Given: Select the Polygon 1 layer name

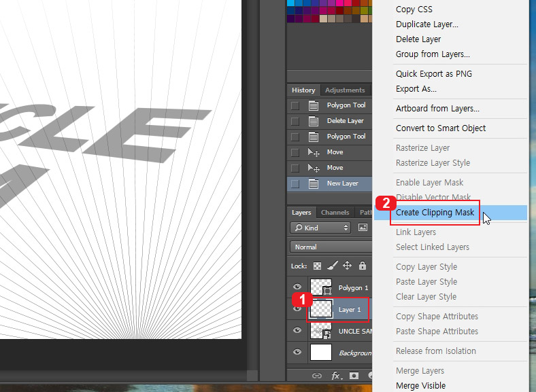Looking at the screenshot, I should (x=353, y=288).
